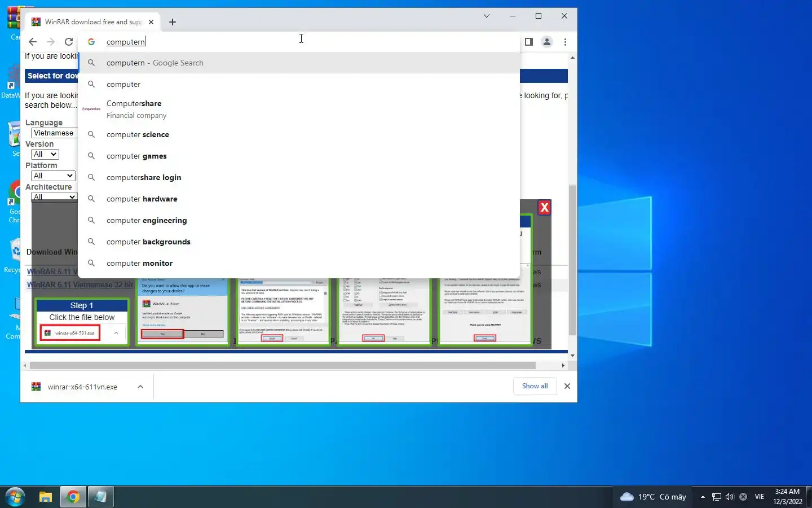The image size is (812, 508).
Task: Open Chrome three-dot menu
Action: (565, 42)
